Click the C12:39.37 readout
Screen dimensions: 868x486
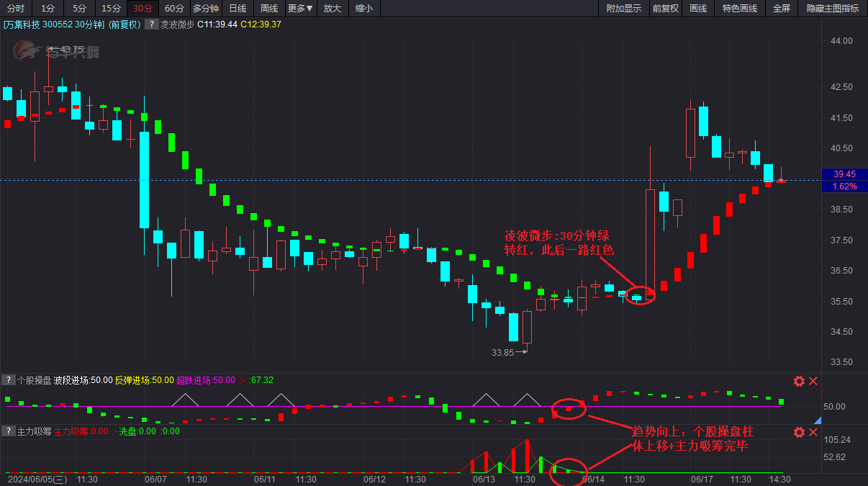tap(261, 24)
